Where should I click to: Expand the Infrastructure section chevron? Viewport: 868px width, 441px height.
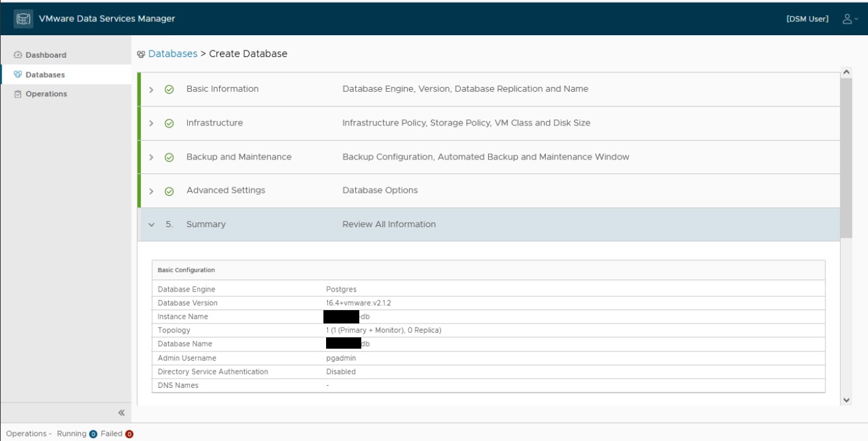pyautogui.click(x=151, y=124)
